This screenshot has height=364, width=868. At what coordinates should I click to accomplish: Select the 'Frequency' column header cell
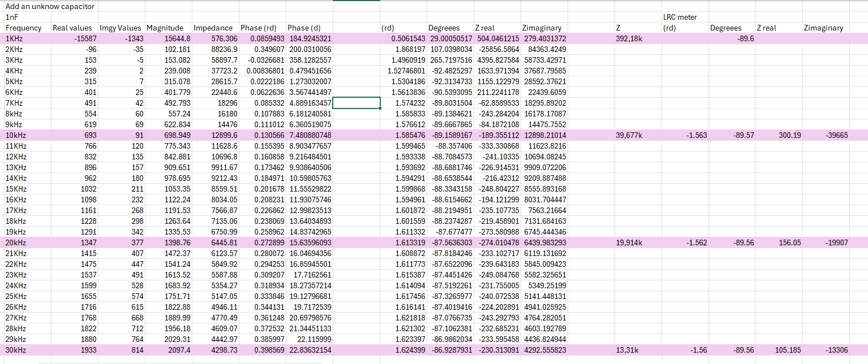pos(24,28)
